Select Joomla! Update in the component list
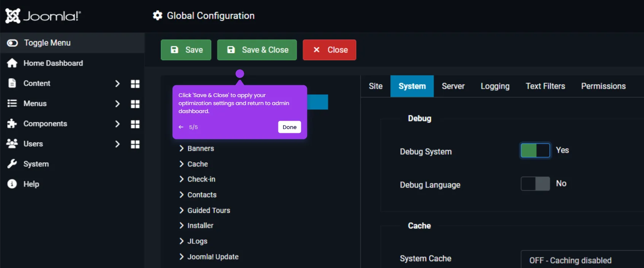 213,257
